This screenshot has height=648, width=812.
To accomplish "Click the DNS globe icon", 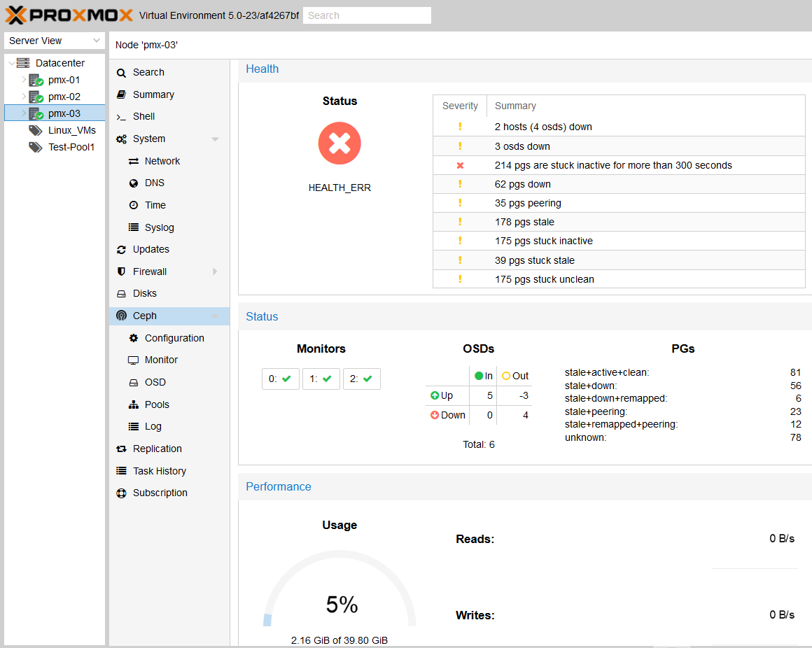I will (134, 183).
